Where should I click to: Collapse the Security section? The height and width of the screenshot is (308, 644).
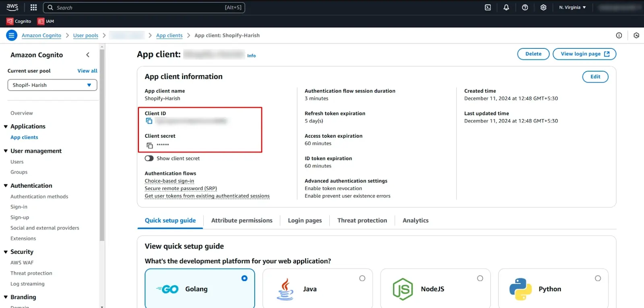click(6, 252)
